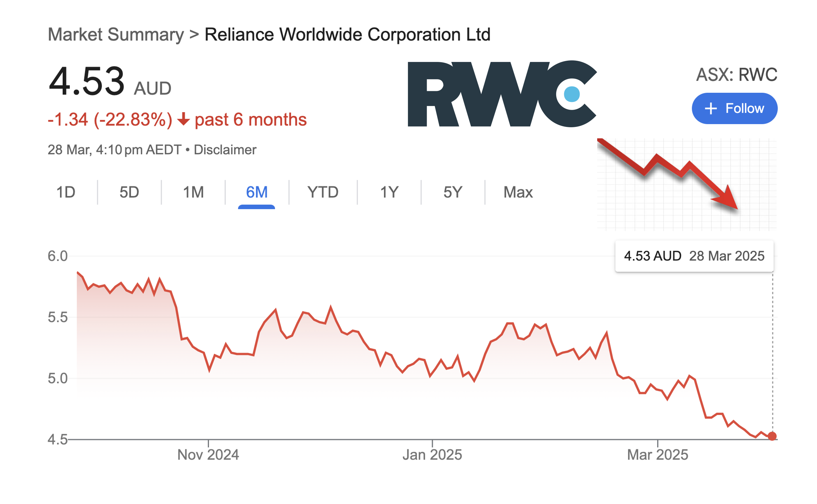Image resolution: width=817 pixels, height=504 pixels.
Task: Click the 4.53 AUD 28 Mar 2025 tooltip
Action: pyautogui.click(x=694, y=256)
